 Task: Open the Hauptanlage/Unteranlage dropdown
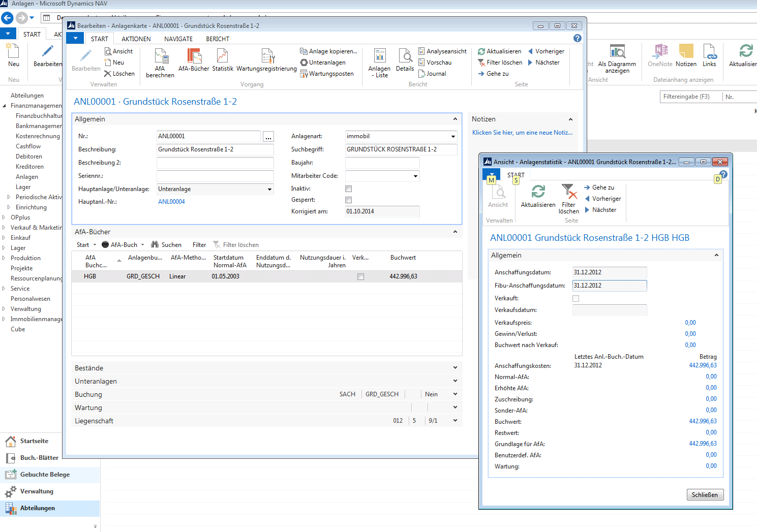(x=269, y=190)
